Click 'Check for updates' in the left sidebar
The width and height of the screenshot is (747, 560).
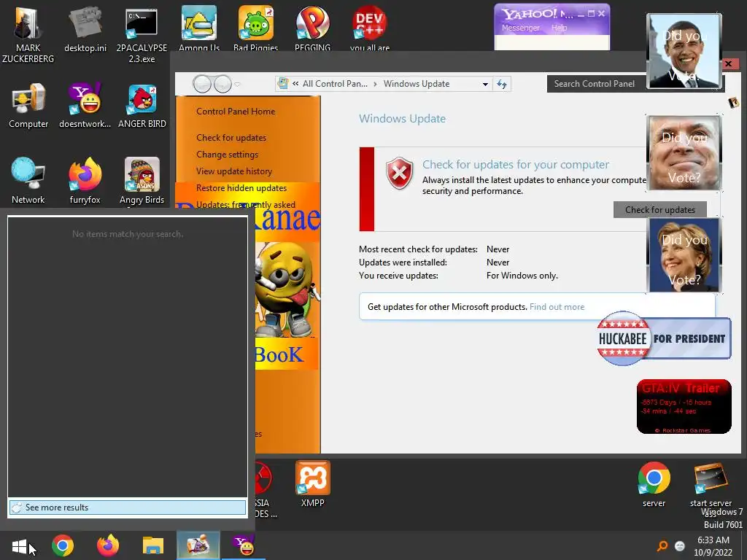click(x=231, y=138)
